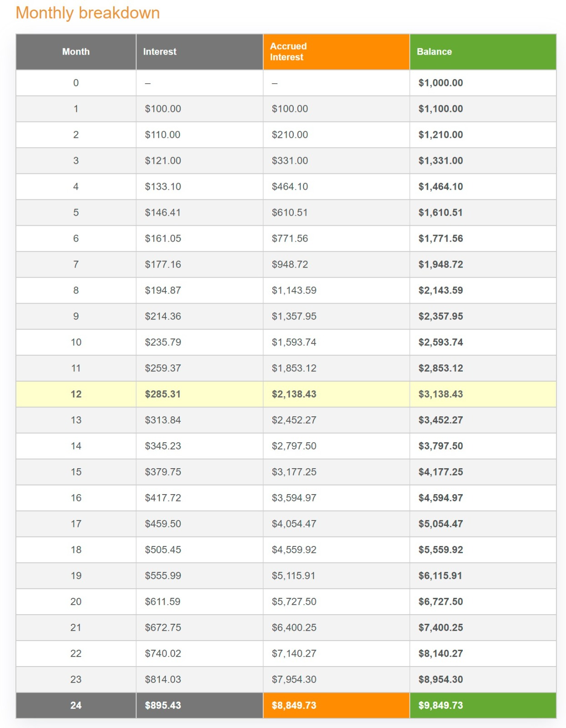Click the final month 24 cell

(x=76, y=705)
